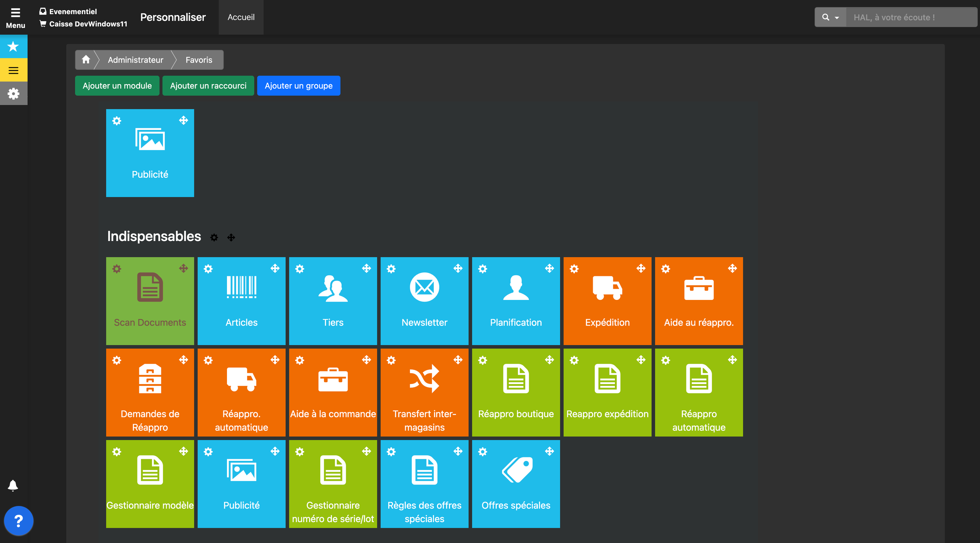980x543 pixels.
Task: Click Ajouter un groupe button
Action: (x=299, y=86)
